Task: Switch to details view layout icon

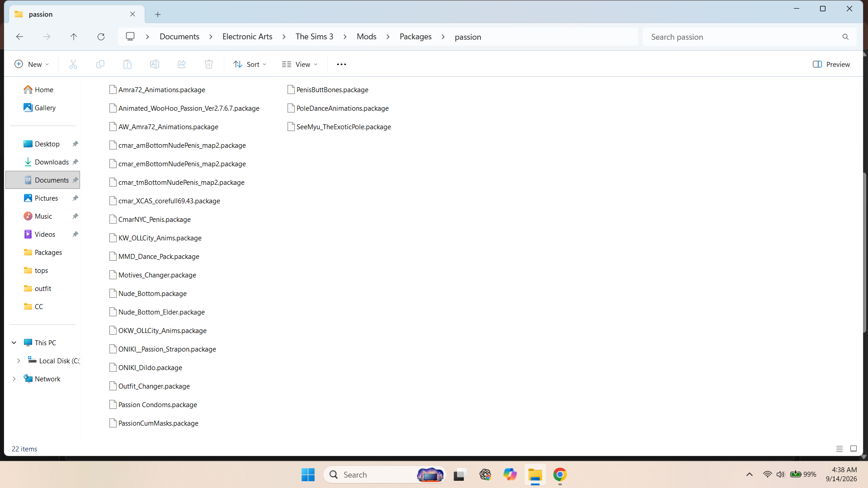Action: click(840, 449)
